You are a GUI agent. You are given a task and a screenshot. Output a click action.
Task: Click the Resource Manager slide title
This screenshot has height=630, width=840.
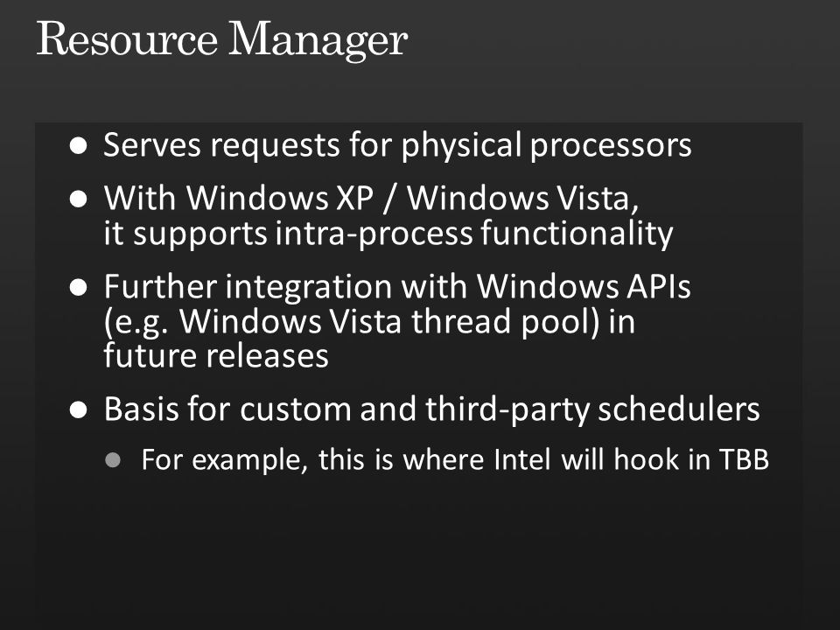tap(221, 41)
